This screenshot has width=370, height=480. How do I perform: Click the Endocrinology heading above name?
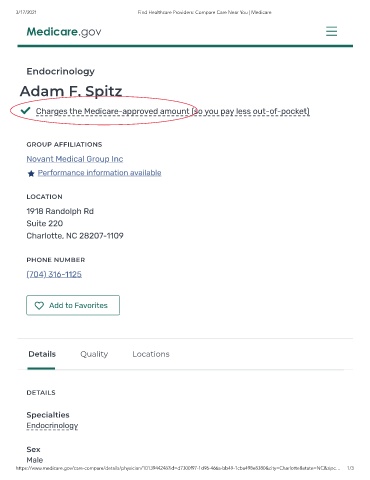pyautogui.click(x=61, y=71)
